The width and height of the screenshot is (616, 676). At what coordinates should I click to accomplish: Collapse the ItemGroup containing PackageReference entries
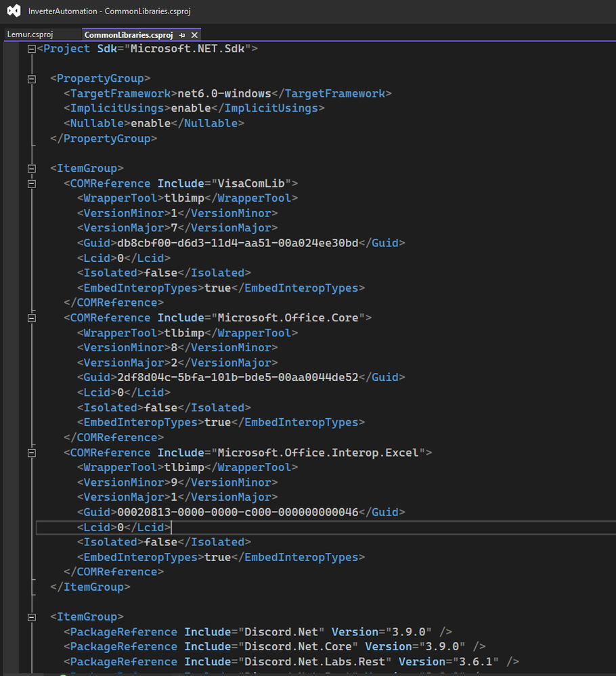pyautogui.click(x=32, y=617)
